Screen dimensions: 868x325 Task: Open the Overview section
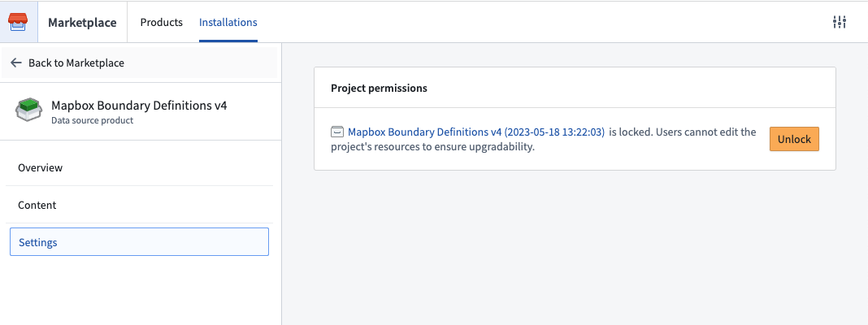click(x=140, y=167)
